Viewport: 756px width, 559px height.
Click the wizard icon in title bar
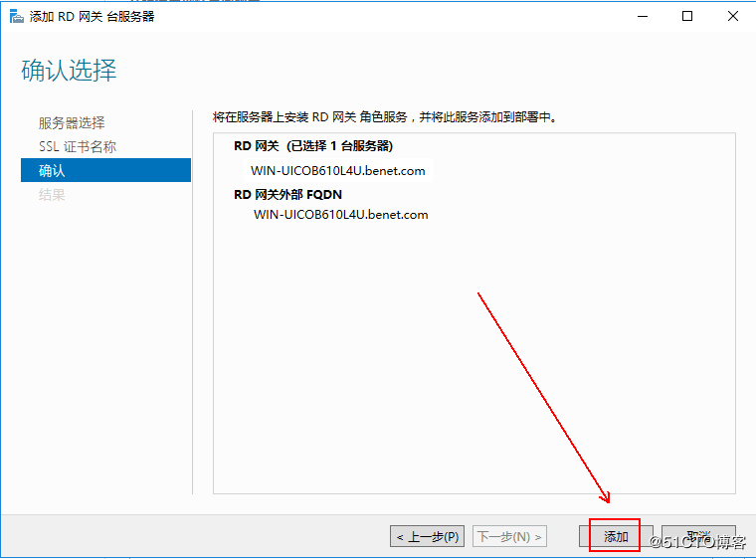(x=16, y=17)
